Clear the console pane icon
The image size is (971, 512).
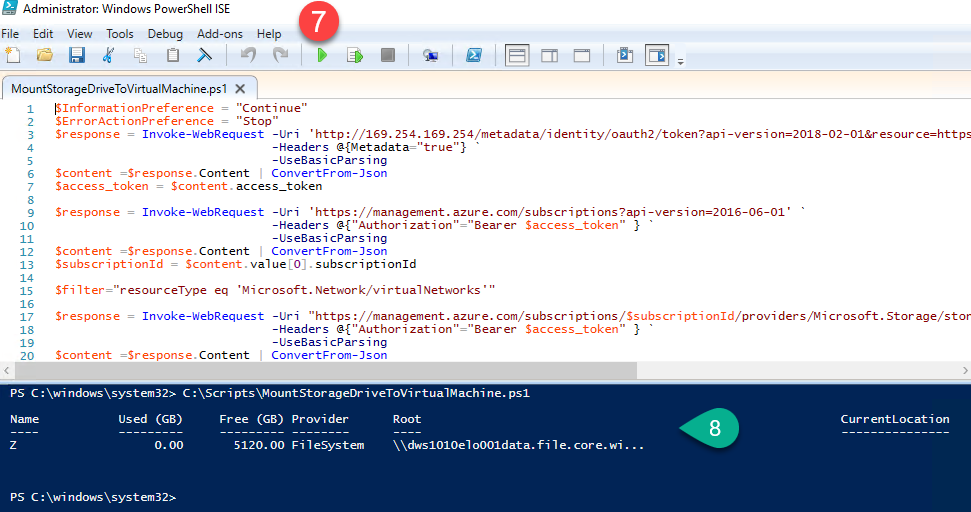pos(204,55)
